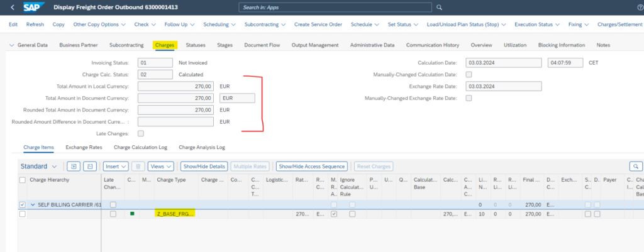
Task: Toggle Manually-Changed Exchange Rate Date checkbox
Action: point(469,98)
